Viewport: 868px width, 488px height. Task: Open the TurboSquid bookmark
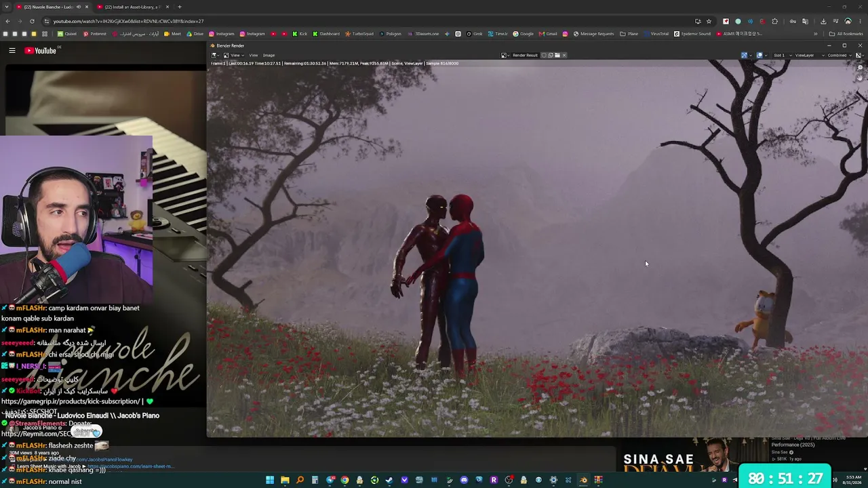(359, 33)
